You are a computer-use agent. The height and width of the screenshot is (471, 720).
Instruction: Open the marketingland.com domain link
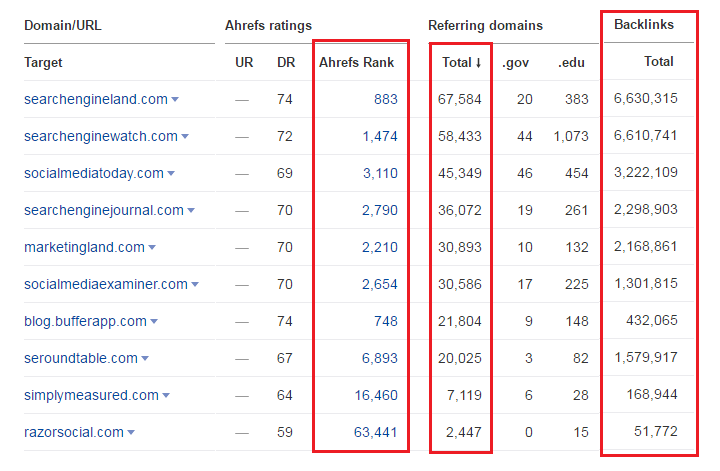(x=84, y=247)
